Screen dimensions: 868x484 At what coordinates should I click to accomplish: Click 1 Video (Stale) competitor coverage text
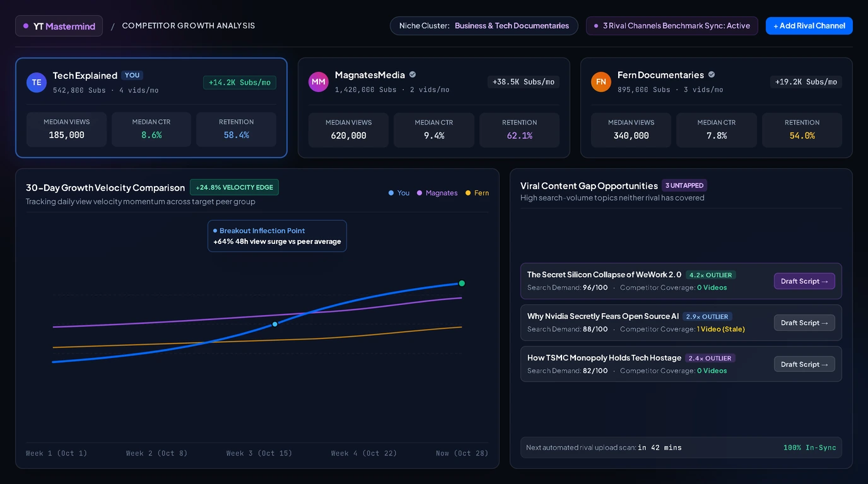point(721,329)
